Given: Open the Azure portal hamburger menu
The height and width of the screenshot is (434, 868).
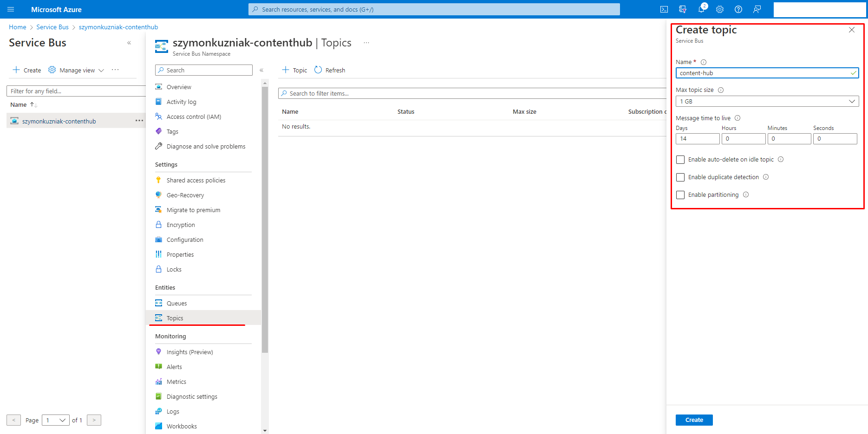Looking at the screenshot, I should 11,9.
